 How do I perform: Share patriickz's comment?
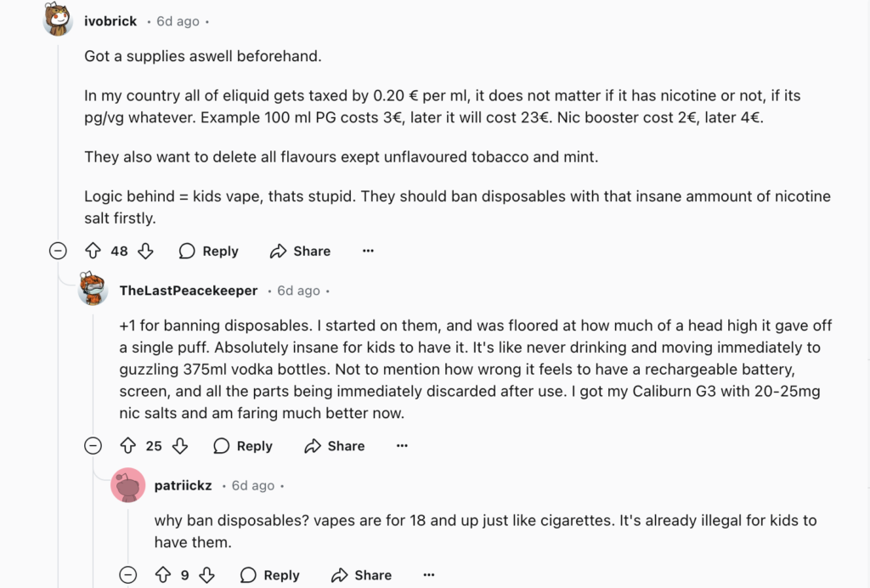pyautogui.click(x=360, y=575)
